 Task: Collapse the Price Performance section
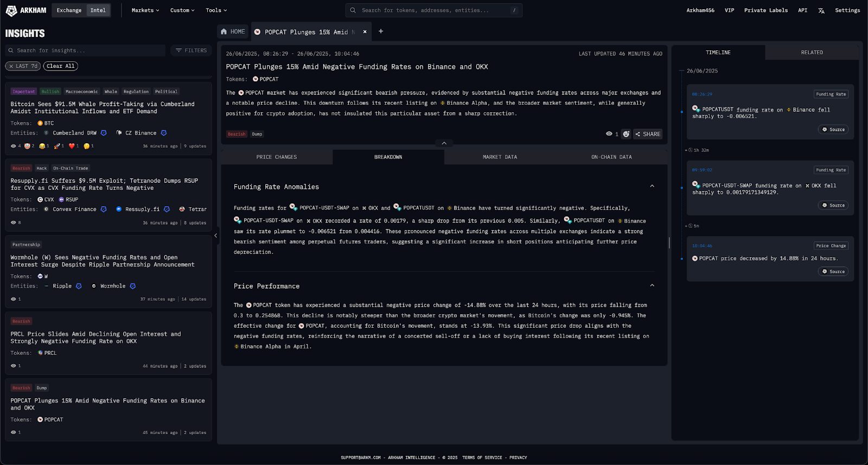(x=652, y=285)
